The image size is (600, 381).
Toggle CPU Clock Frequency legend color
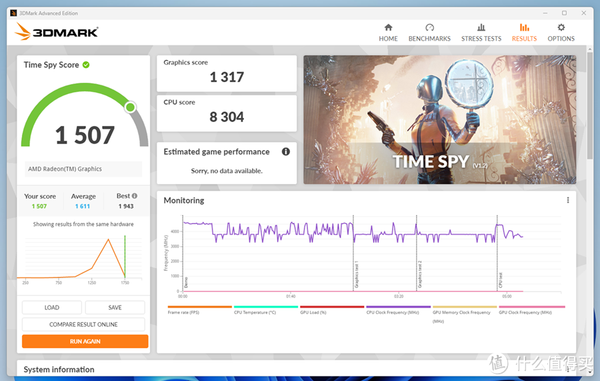coord(398,307)
